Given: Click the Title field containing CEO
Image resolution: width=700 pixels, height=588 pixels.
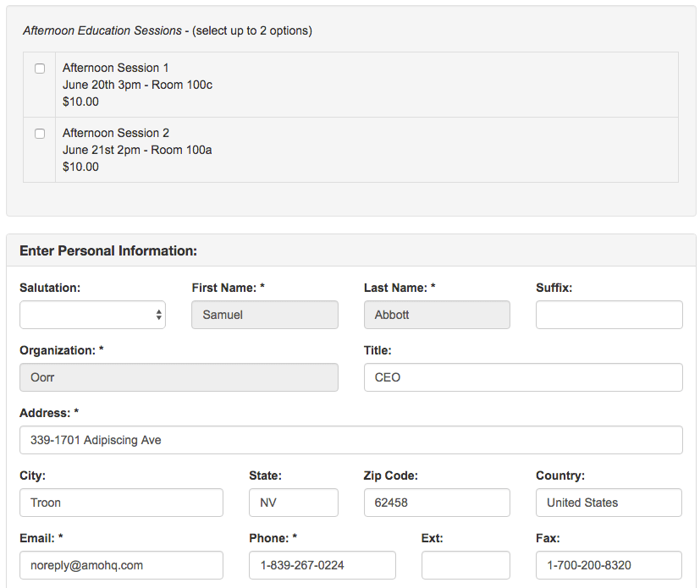Looking at the screenshot, I should (523, 377).
